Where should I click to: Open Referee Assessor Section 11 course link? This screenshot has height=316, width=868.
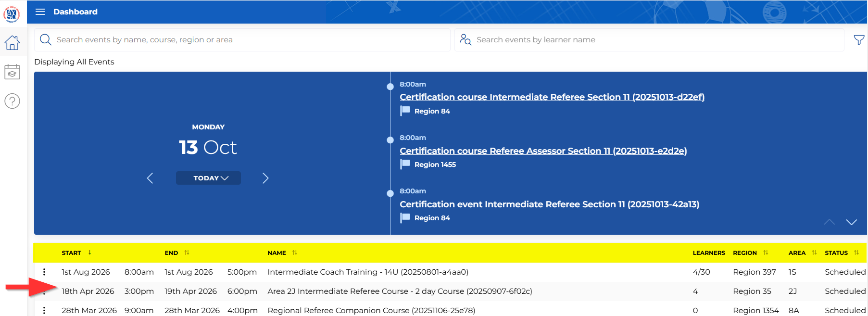coord(543,151)
